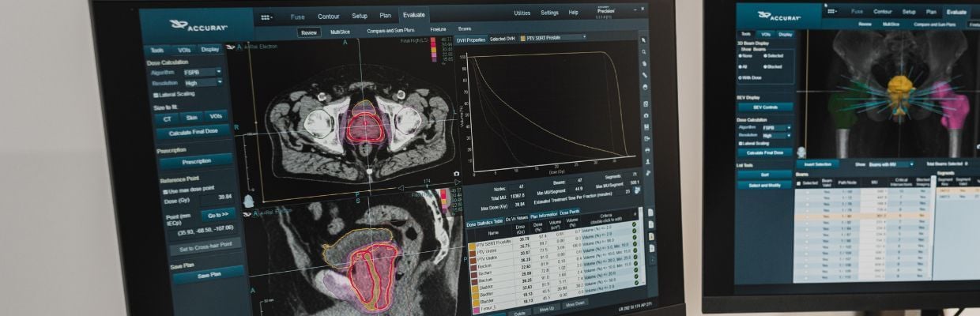Screen dimensions: 980x316
Task: Toggle the Use max dose point checkbox
Action: [165, 190]
